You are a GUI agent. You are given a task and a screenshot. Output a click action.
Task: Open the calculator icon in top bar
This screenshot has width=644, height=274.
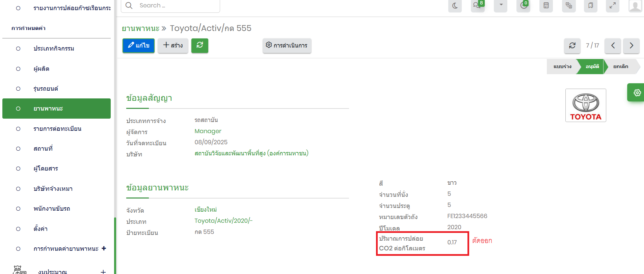coord(546,6)
